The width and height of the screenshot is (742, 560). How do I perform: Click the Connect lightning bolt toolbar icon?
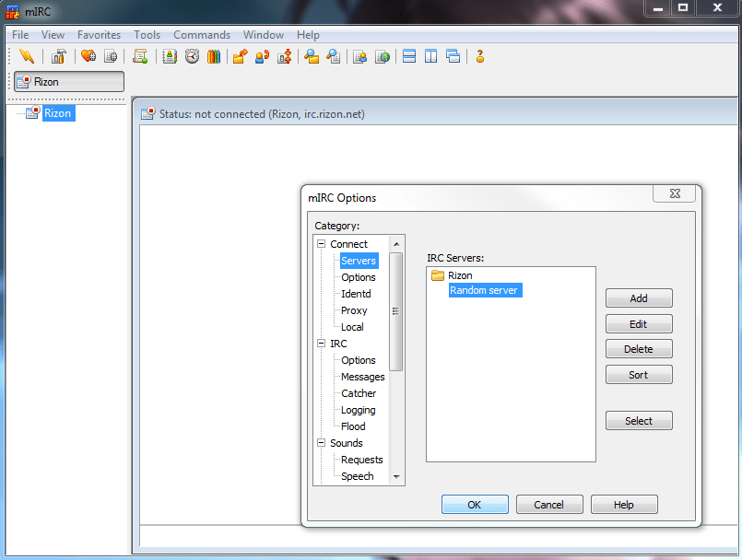(27, 56)
